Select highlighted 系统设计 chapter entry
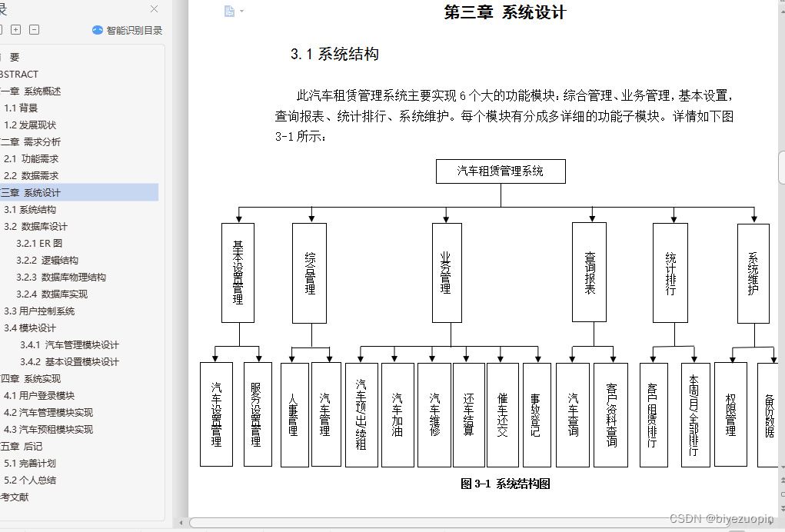Viewport: 785px width, 532px height. coord(79,193)
